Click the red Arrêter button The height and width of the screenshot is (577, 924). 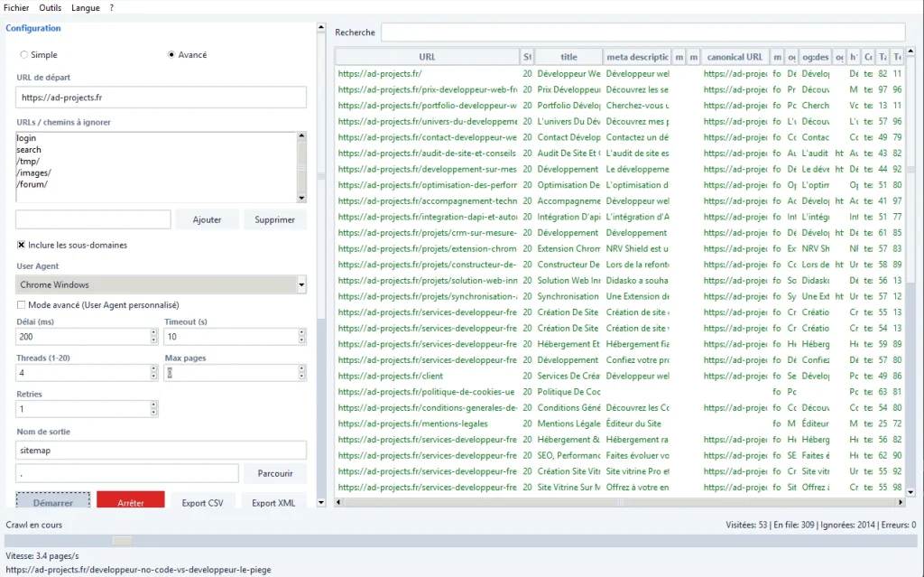point(131,500)
